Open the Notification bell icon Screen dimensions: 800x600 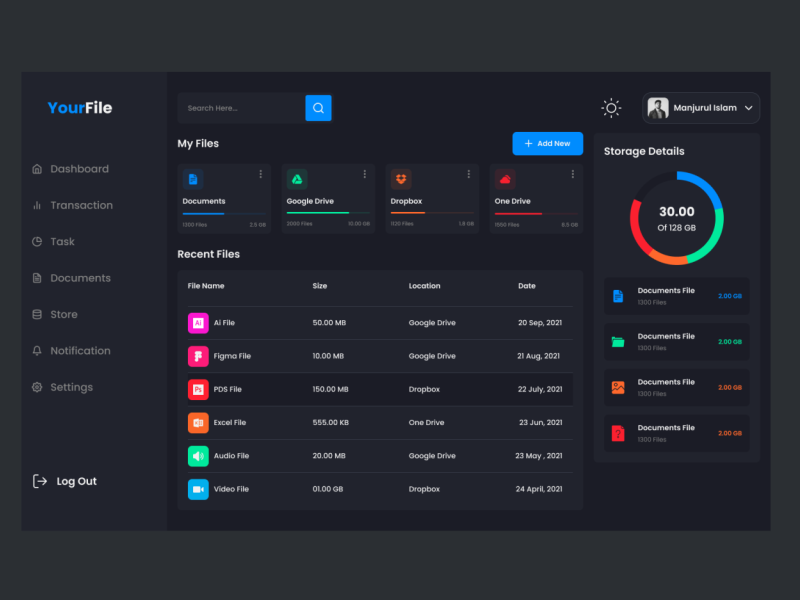click(38, 350)
